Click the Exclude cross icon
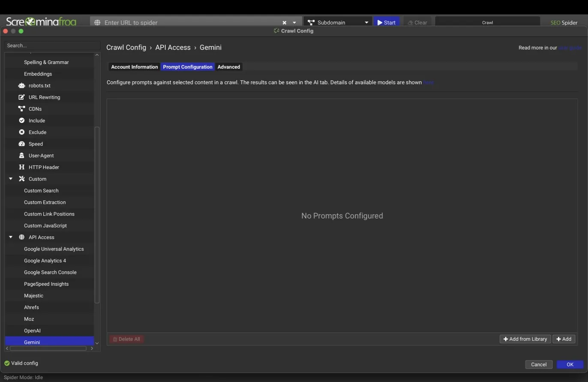 tap(21, 132)
